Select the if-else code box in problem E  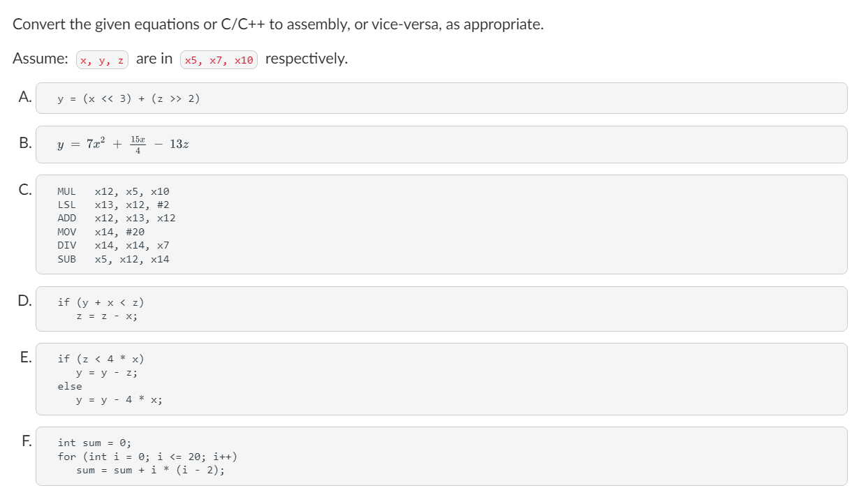tap(441, 379)
